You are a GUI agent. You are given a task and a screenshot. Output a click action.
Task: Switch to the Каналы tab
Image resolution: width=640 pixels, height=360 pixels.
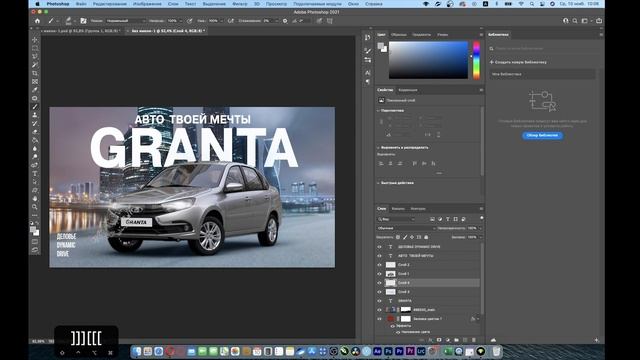click(x=398, y=209)
